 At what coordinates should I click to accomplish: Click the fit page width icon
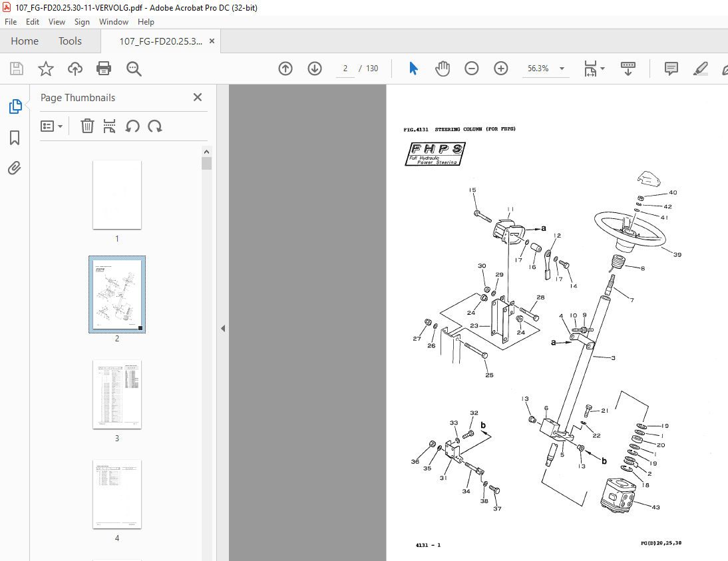pyautogui.click(x=590, y=69)
